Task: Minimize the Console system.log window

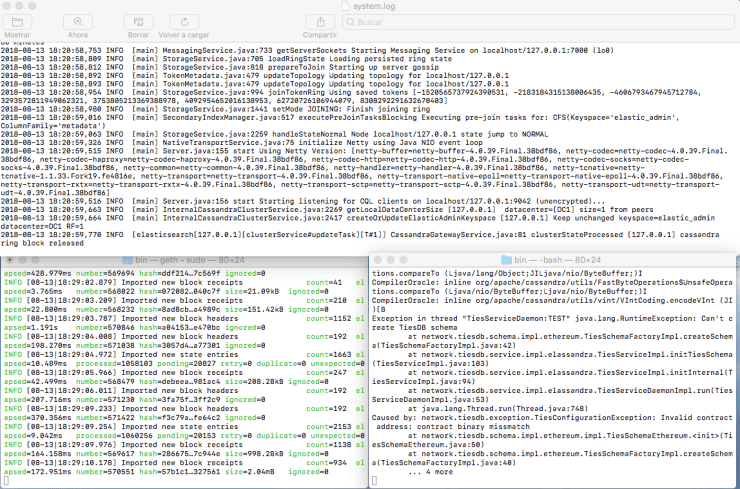Action: pos(22,5)
